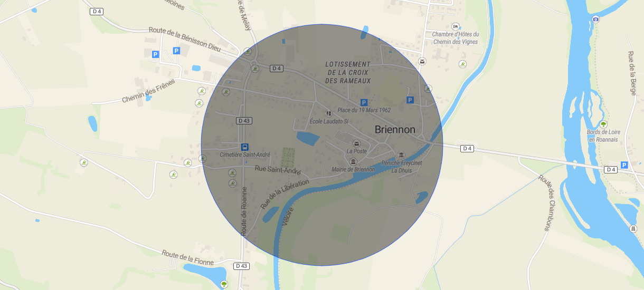Viewport: 644px width, 290px height.
Task: Select the Chambre d'Hôtes lodging icon
Action: click(456, 26)
